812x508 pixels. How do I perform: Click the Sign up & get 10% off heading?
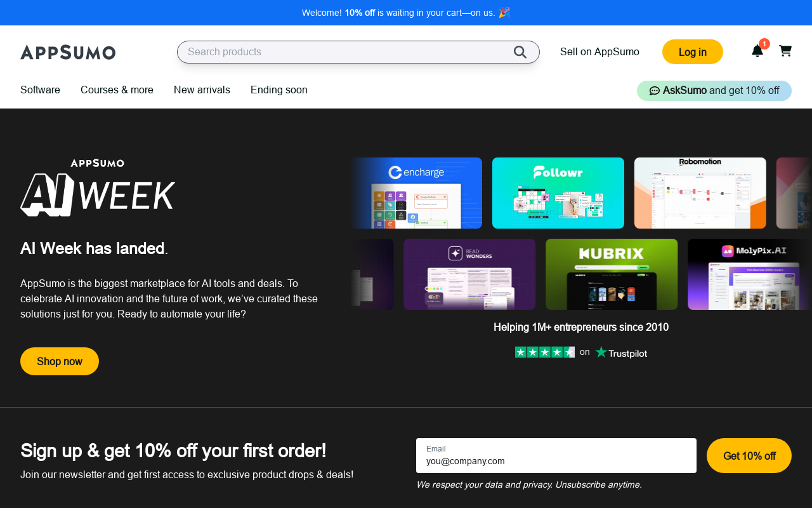tap(173, 451)
